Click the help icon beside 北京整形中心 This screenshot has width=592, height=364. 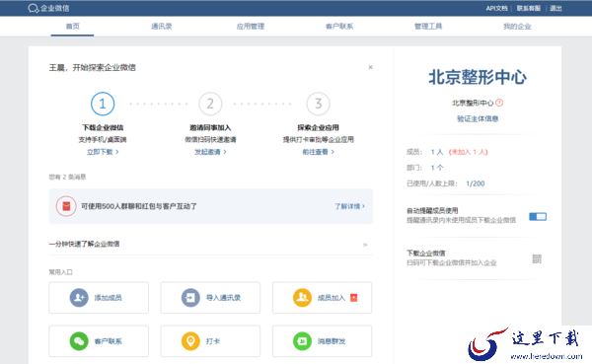point(499,103)
